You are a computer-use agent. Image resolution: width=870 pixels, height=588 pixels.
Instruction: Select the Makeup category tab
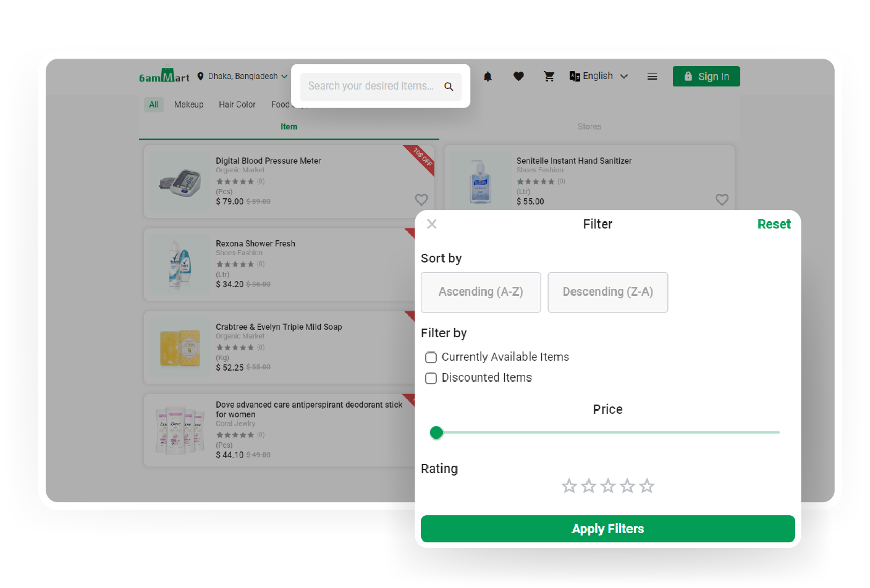click(x=188, y=104)
